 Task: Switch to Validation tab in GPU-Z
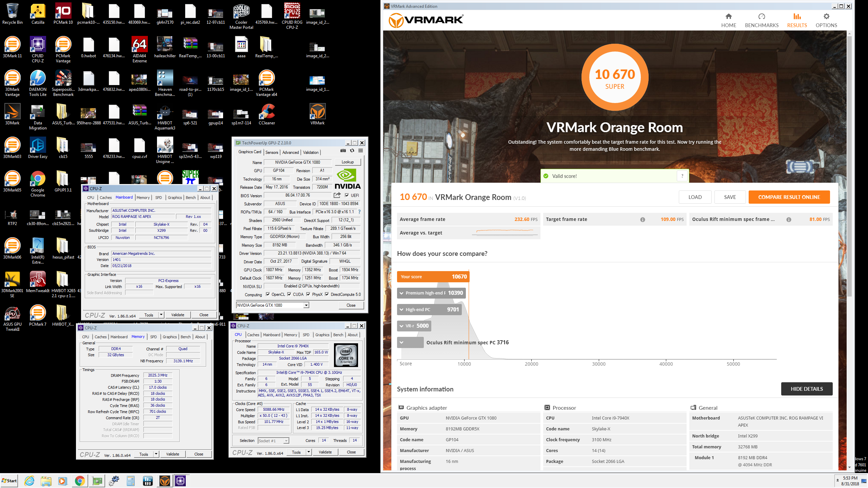pos(311,152)
